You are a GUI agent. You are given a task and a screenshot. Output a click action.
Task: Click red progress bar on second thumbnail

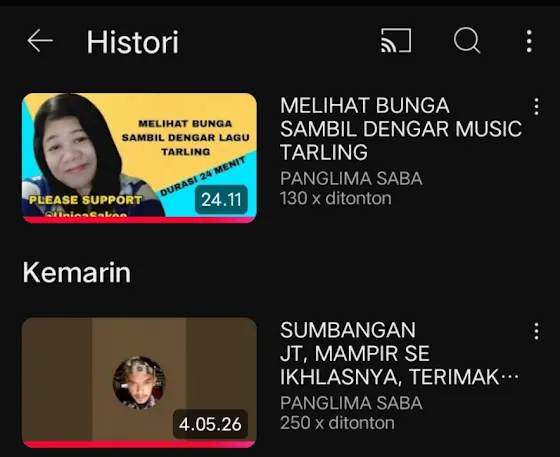coord(139,445)
